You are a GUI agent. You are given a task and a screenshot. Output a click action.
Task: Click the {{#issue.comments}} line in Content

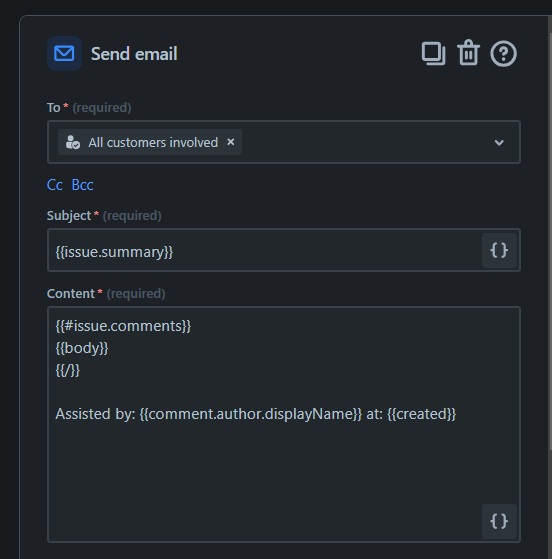pos(123,326)
